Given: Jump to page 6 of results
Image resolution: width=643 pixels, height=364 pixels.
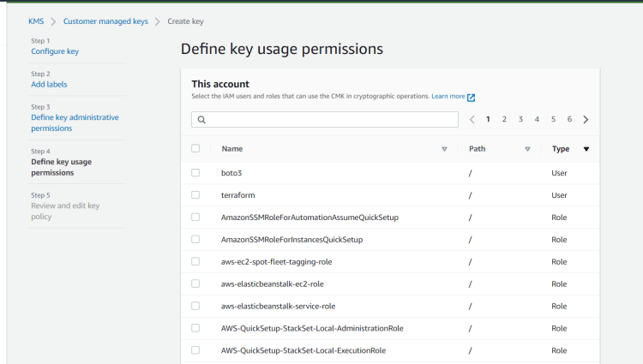Looking at the screenshot, I should [x=569, y=120].
